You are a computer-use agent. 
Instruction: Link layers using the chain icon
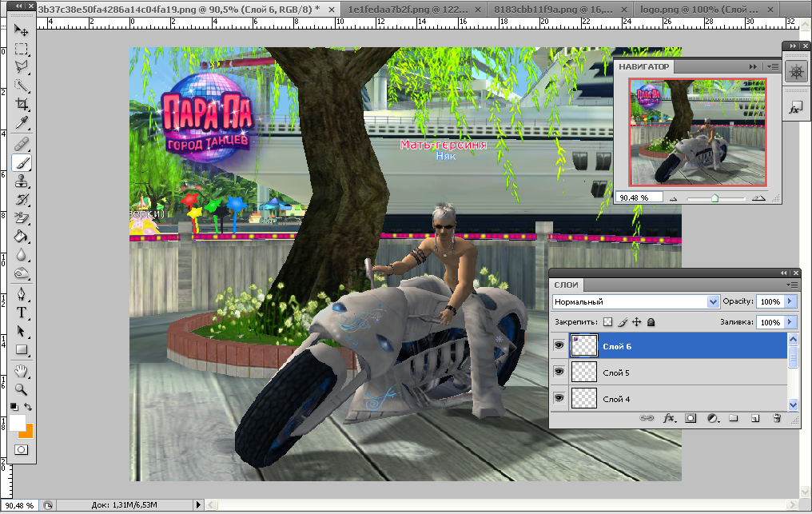(647, 417)
